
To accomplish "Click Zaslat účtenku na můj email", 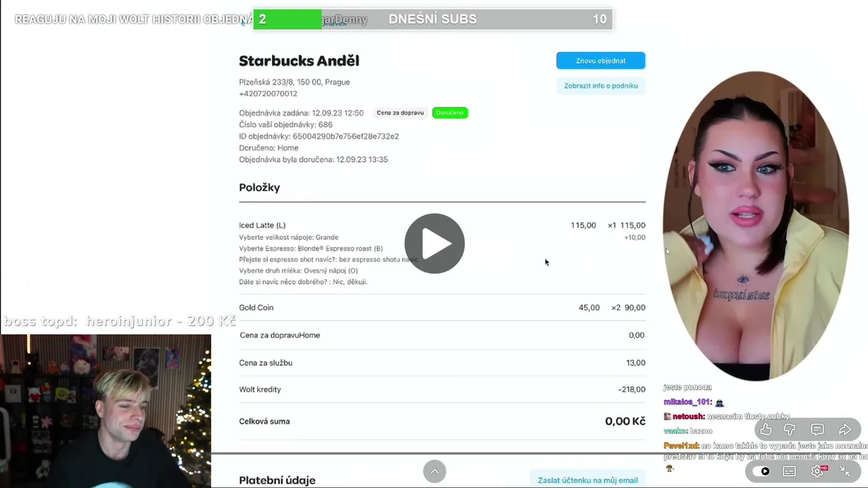I will point(588,480).
